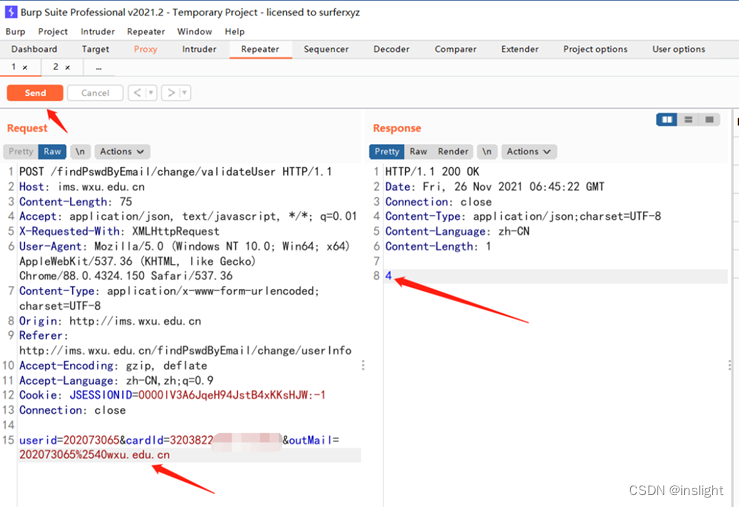This screenshot has height=507, width=739.
Task: Select side-by-side split layout icon
Action: pyautogui.click(x=667, y=120)
